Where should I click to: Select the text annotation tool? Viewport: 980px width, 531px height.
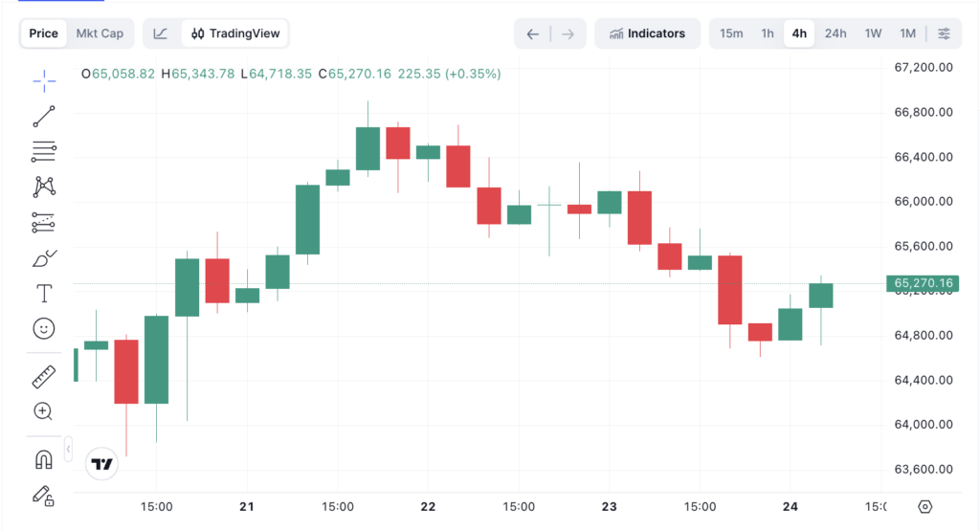[x=44, y=293]
